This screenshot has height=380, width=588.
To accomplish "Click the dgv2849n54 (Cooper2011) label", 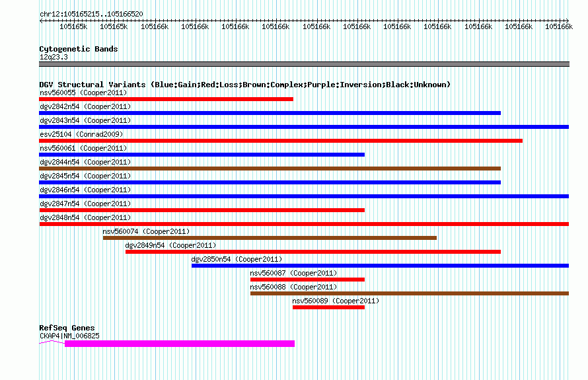I will click(x=170, y=245).
